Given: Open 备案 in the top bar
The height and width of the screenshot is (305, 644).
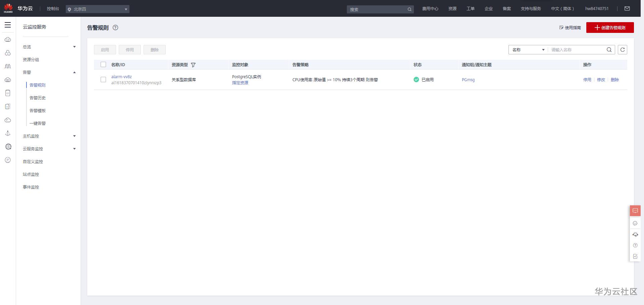Looking at the screenshot, I should [507, 9].
